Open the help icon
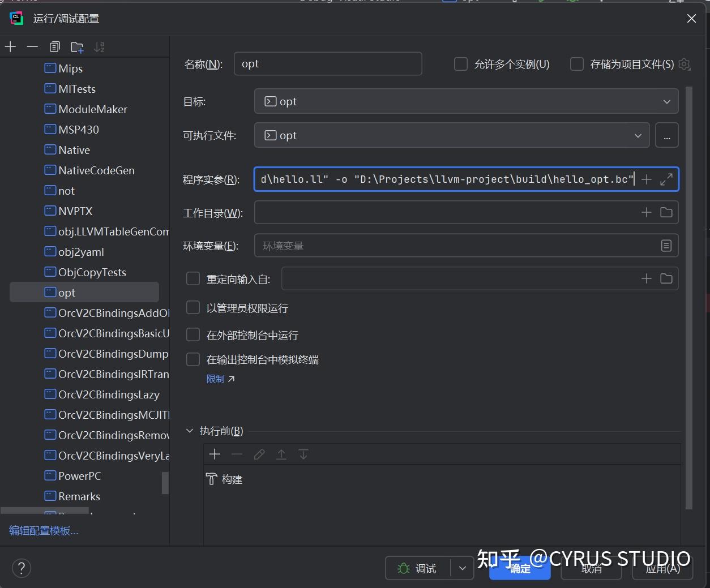Viewport: 710px width, 588px height. point(21,568)
